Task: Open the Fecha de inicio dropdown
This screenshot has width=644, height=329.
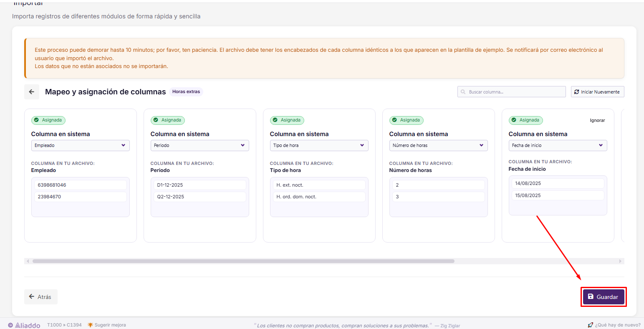Action: click(558, 145)
